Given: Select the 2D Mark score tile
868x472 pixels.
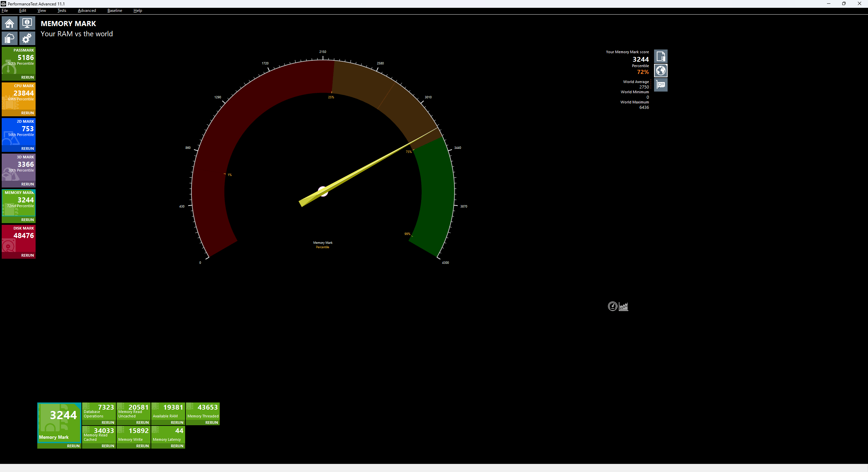Looking at the screenshot, I should coord(19,131).
